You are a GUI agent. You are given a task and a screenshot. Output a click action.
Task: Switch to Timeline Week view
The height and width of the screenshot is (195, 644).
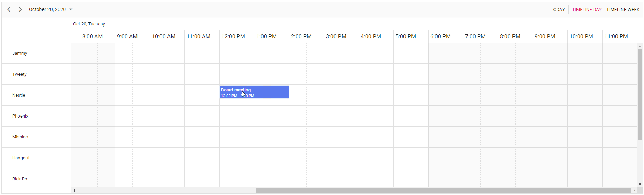(x=623, y=10)
